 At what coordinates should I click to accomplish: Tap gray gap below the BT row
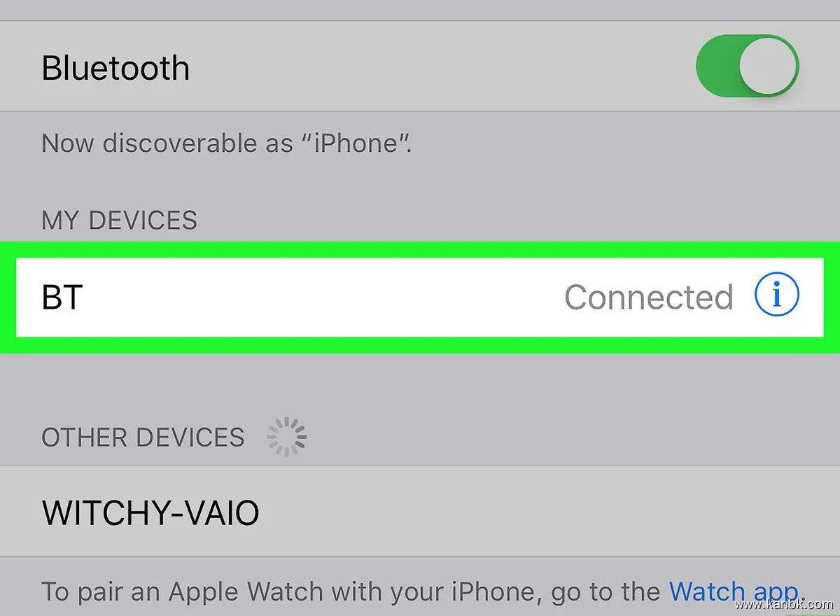point(420,381)
